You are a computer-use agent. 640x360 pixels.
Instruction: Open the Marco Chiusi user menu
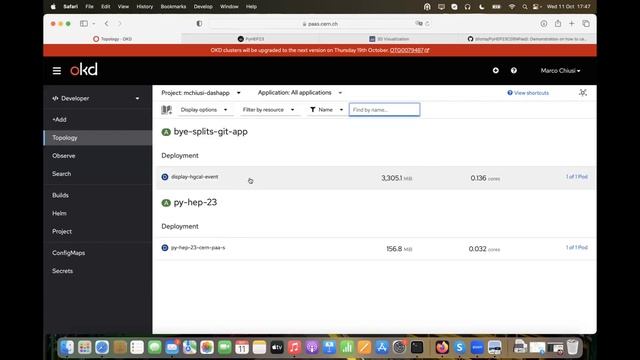[x=560, y=71]
